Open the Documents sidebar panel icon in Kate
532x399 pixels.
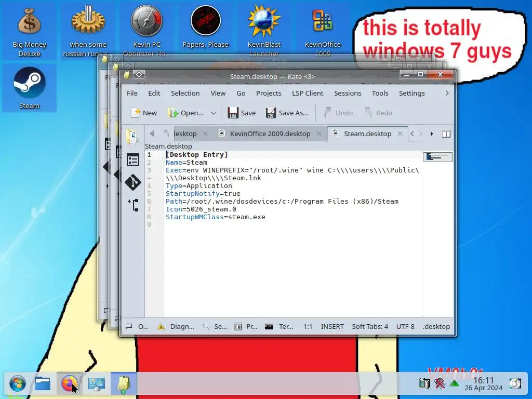point(132,137)
